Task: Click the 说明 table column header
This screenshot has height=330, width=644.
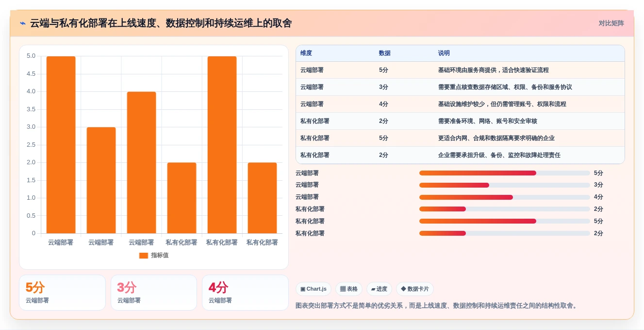Action: 444,53
